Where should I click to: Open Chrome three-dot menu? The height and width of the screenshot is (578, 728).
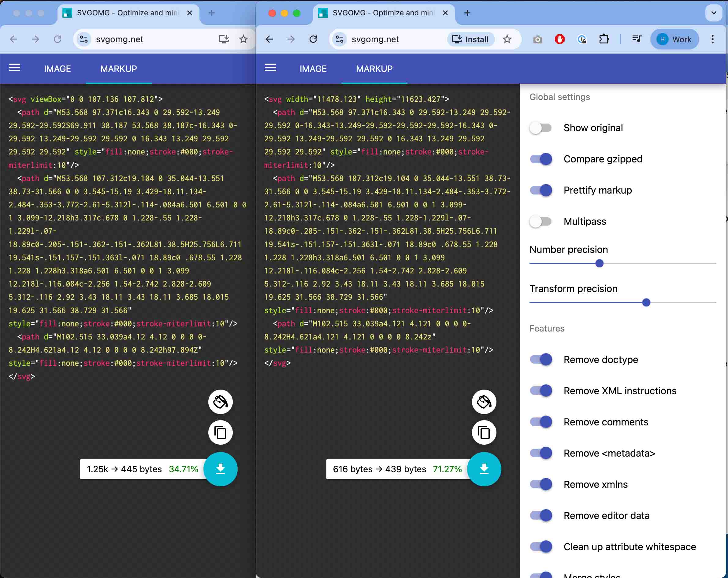tap(712, 39)
